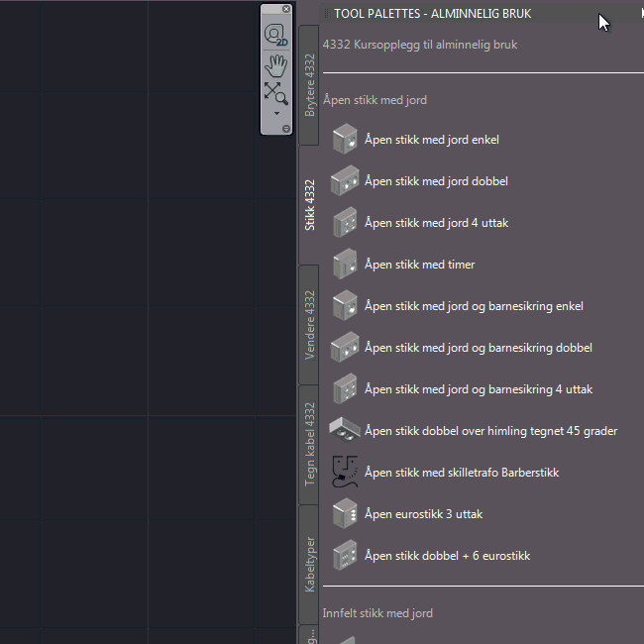This screenshot has height=644, width=644.
Task: Select the Åpen stikk med jord enkel tool
Action: [431, 140]
